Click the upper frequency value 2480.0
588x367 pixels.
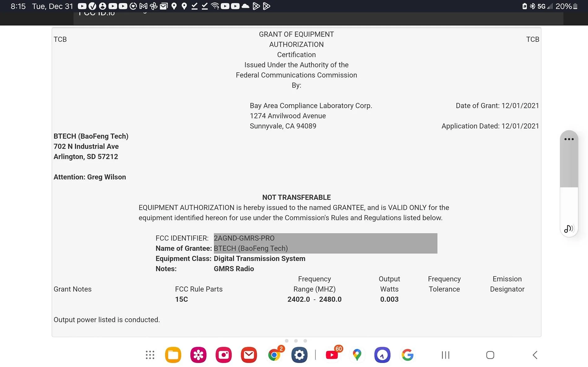pyautogui.click(x=330, y=300)
